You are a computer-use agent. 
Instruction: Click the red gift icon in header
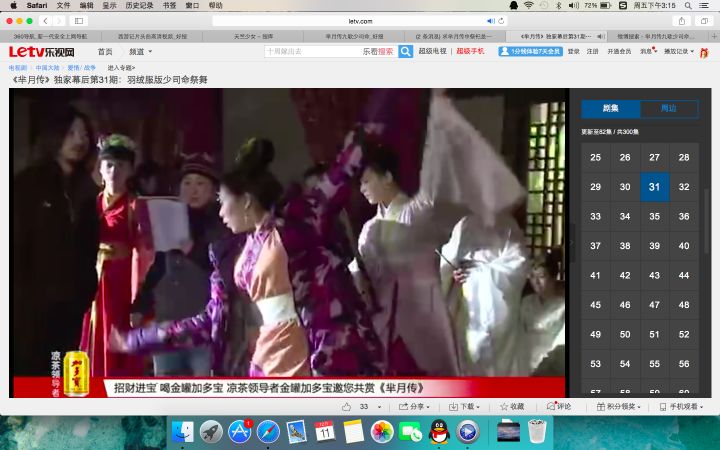coord(704,52)
